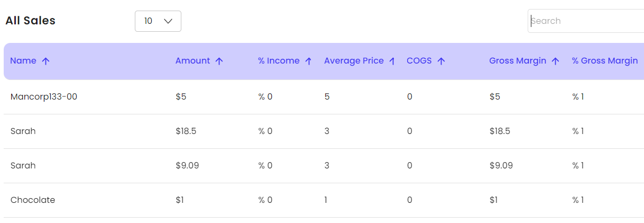The width and height of the screenshot is (644, 223).
Task: Sort using % Income arrow icon
Action: (x=309, y=61)
